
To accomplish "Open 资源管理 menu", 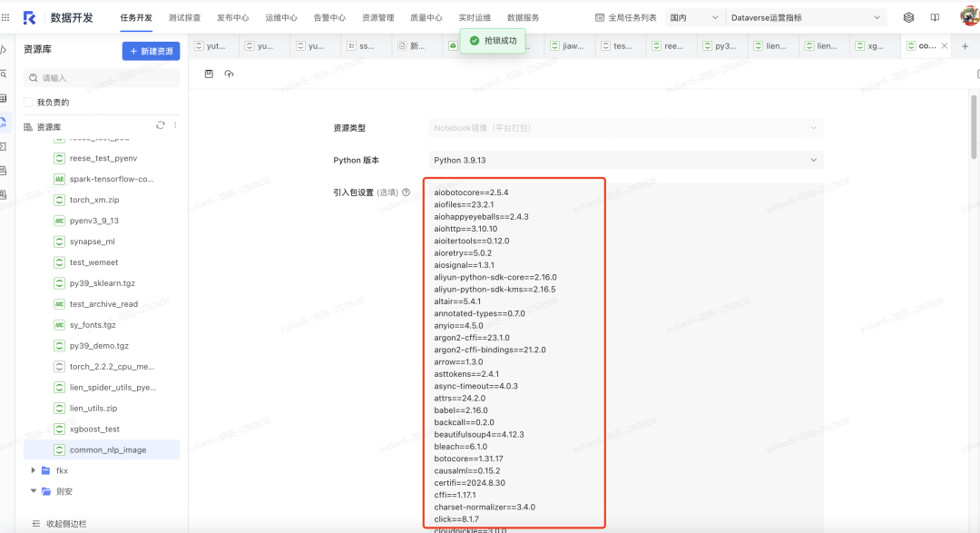I will coord(378,17).
